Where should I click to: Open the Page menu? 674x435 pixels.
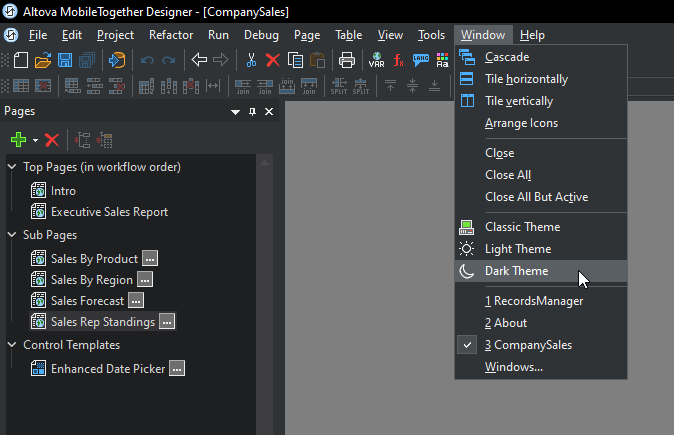point(307,35)
